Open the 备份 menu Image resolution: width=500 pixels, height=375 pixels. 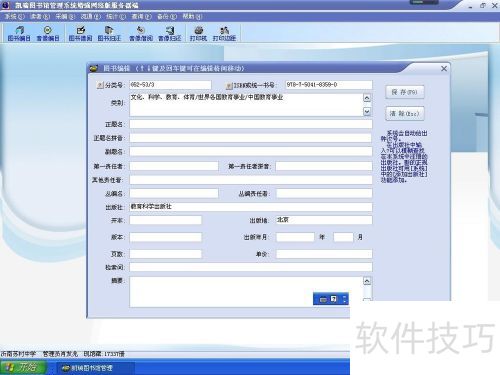tap(167, 16)
